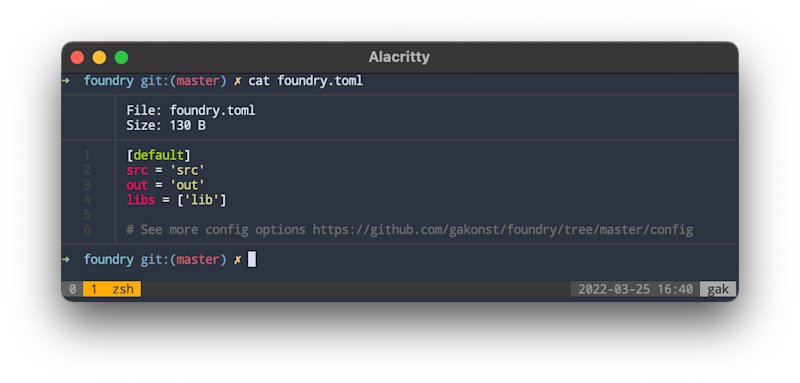The width and height of the screenshot is (800, 383).
Task: Click line number 1 in the gutter
Action: (87, 155)
